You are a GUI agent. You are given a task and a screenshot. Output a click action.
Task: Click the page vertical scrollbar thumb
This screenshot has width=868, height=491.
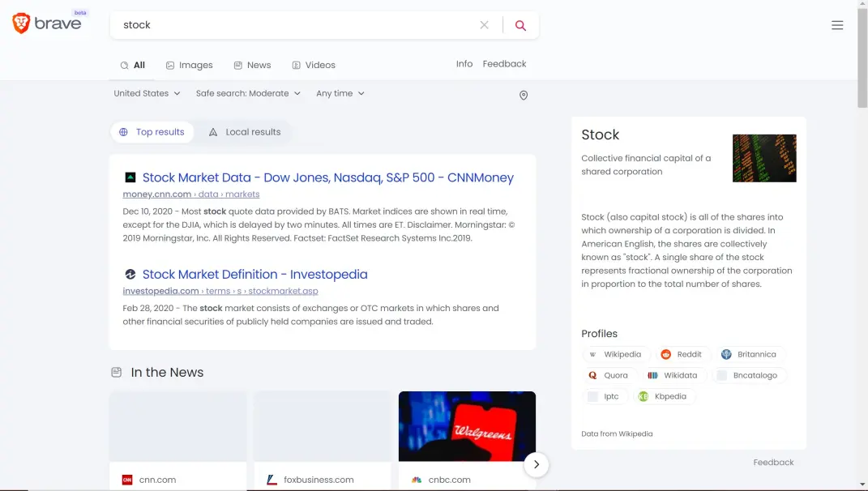tap(862, 58)
